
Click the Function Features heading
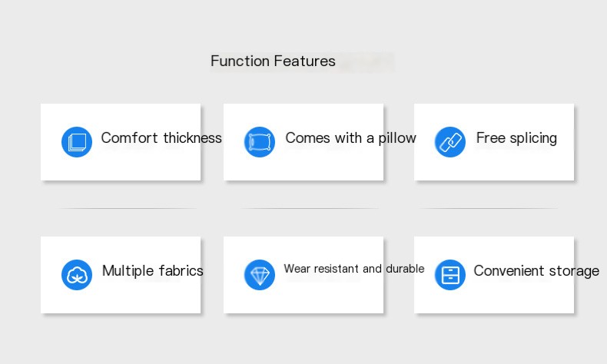click(x=273, y=61)
